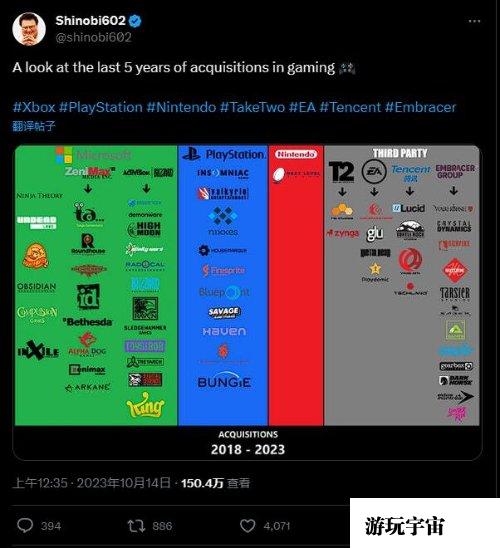
Task: Open the #TakeTwo hashtag
Action: pyautogui.click(x=253, y=107)
